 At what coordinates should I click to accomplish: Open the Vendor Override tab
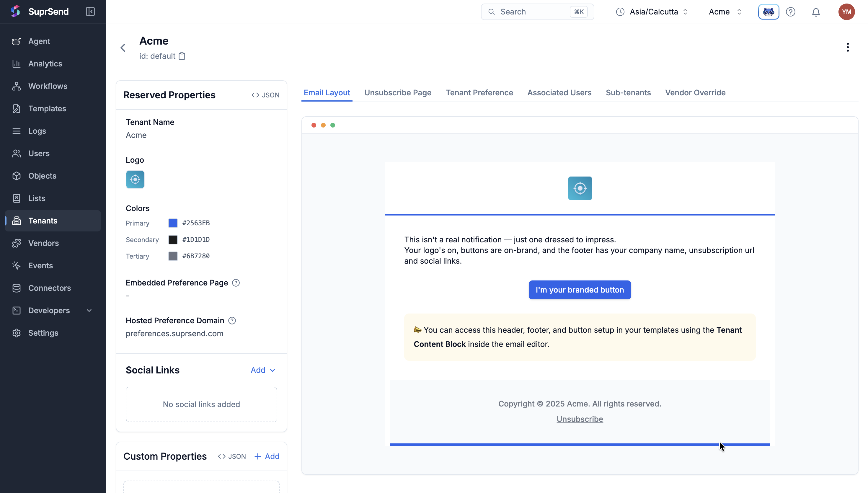695,92
